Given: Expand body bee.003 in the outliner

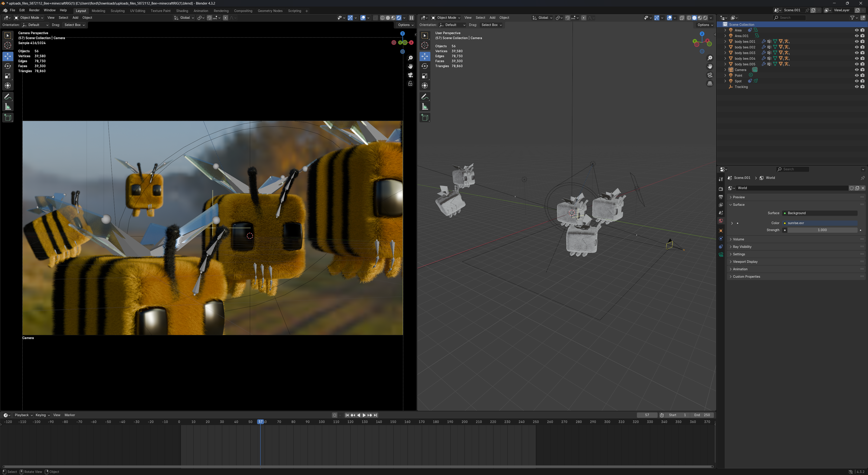Looking at the screenshot, I should click(x=725, y=53).
